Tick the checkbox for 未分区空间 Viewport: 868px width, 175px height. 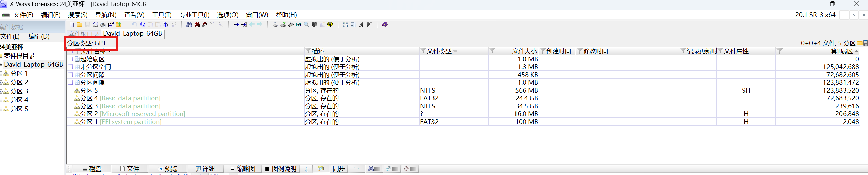click(70, 67)
